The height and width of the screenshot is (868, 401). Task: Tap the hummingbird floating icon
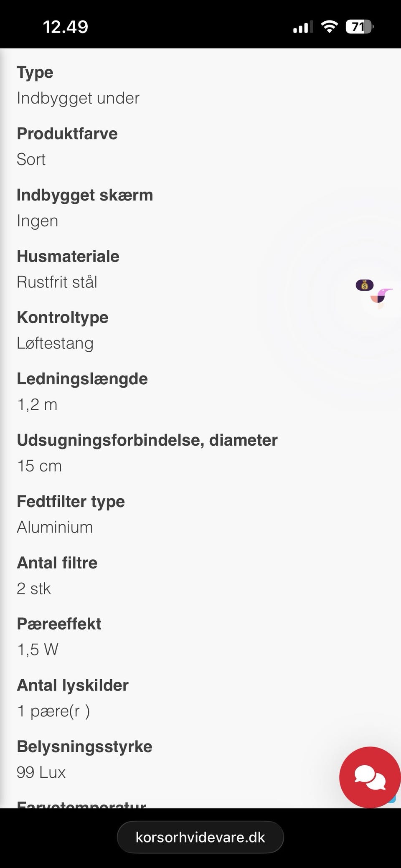point(381,297)
